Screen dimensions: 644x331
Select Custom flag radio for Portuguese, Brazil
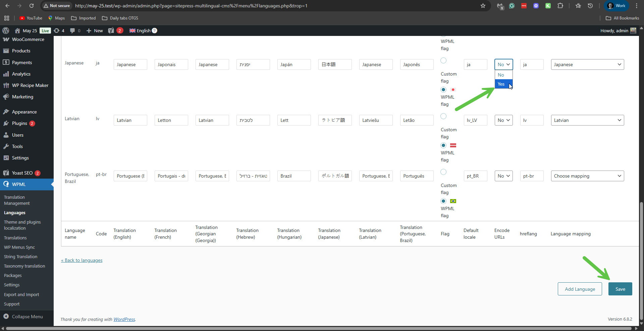[443, 172]
